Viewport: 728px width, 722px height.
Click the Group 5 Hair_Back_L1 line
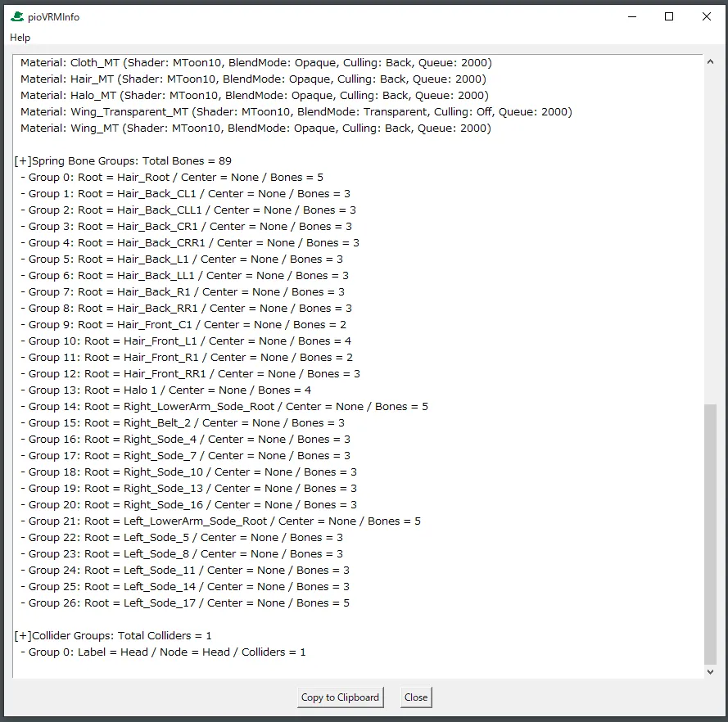coord(182,259)
